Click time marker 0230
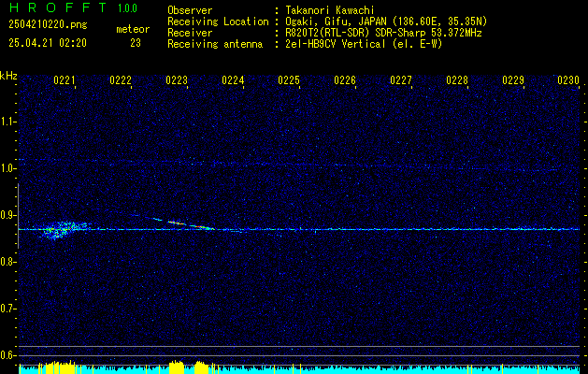588x374 pixels. pos(568,80)
